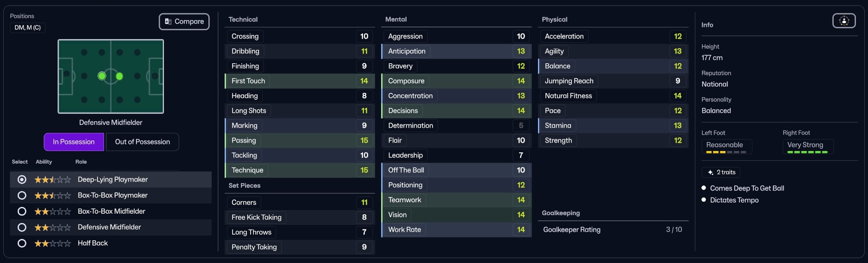Select the Defensive Midfielder role radio button

[22, 227]
